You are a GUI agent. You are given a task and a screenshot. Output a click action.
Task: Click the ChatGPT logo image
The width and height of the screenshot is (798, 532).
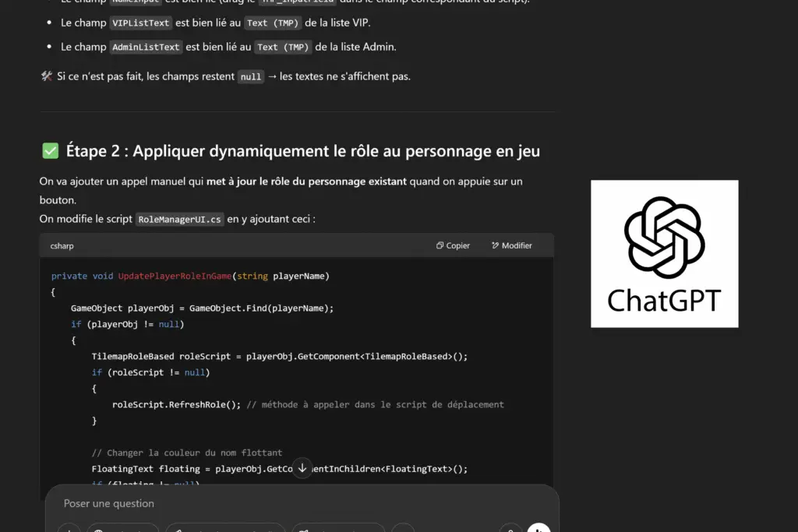[664, 253]
